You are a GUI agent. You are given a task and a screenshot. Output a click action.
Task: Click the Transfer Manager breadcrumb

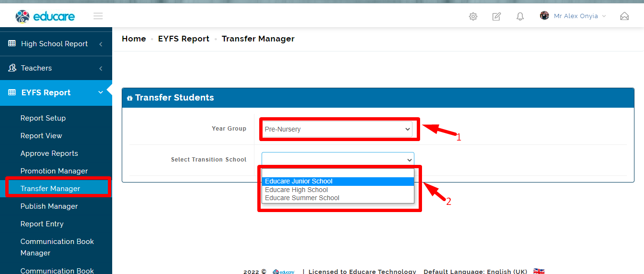(258, 39)
